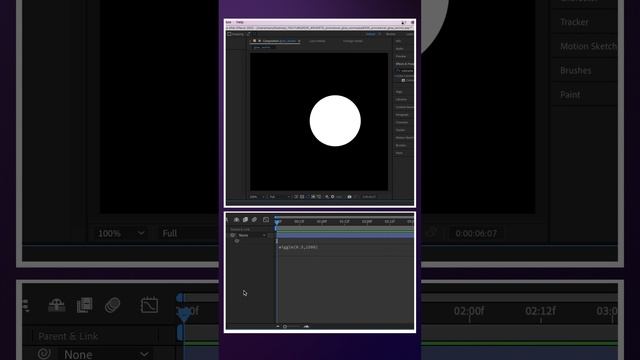Click the large Graph Editor icon in the backdrop
The width and height of the screenshot is (640, 360).
tap(149, 305)
